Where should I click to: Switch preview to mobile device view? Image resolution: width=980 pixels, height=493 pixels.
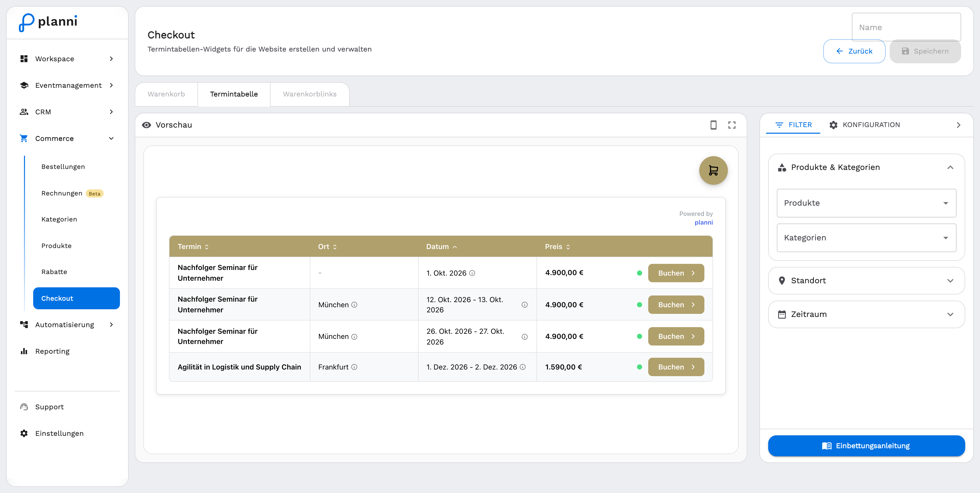coord(713,125)
